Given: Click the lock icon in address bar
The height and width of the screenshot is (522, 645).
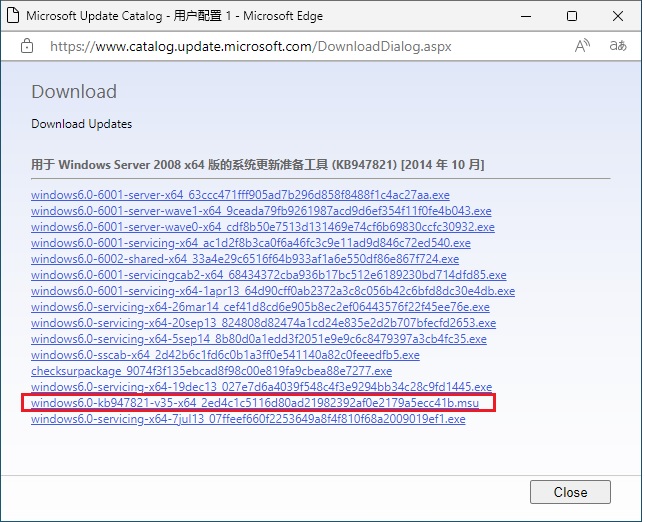Looking at the screenshot, I should point(27,46).
